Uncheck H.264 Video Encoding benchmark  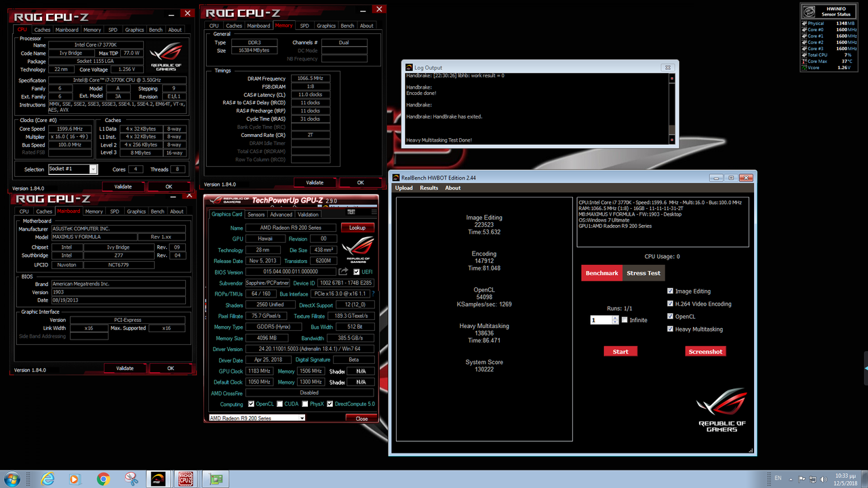point(670,304)
